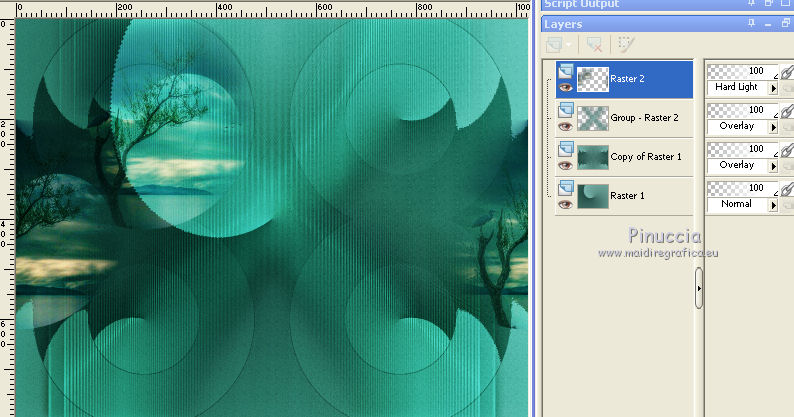The width and height of the screenshot is (794, 417).
Task: Toggle the layer link icon for Raster 1
Action: click(x=787, y=189)
